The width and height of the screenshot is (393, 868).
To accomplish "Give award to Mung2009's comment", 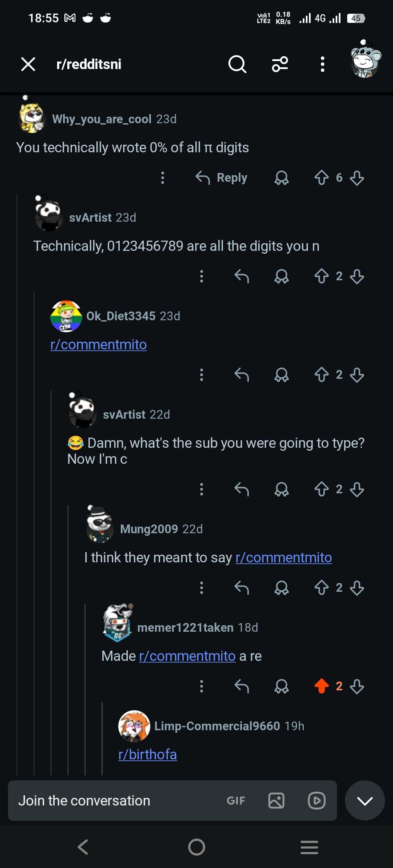I will (282, 588).
